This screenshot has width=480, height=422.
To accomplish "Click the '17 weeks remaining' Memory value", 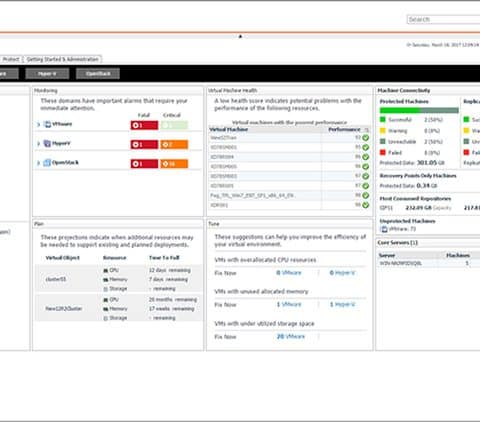I will coord(171,309).
